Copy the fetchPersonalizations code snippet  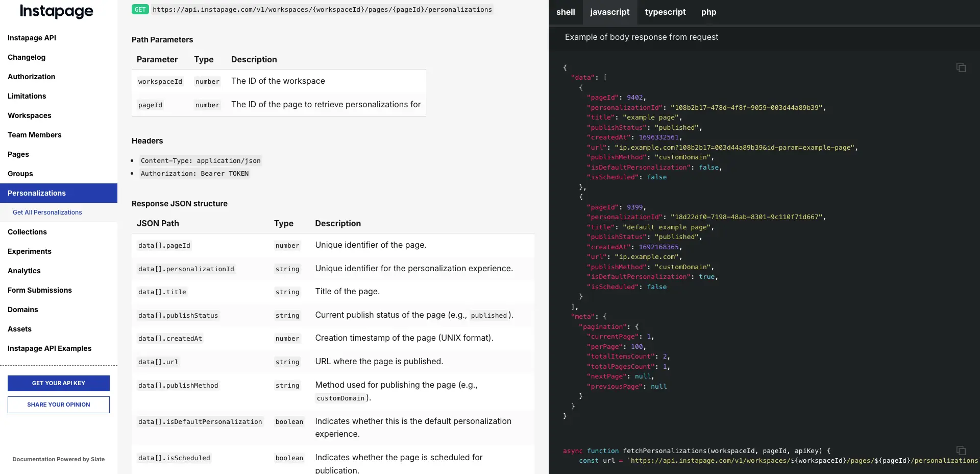pyautogui.click(x=961, y=450)
